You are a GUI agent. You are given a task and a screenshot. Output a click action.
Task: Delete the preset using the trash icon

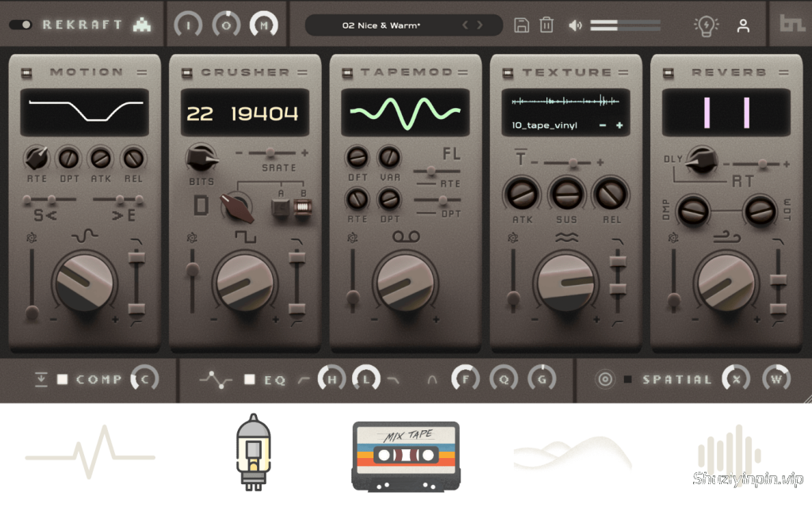546,25
